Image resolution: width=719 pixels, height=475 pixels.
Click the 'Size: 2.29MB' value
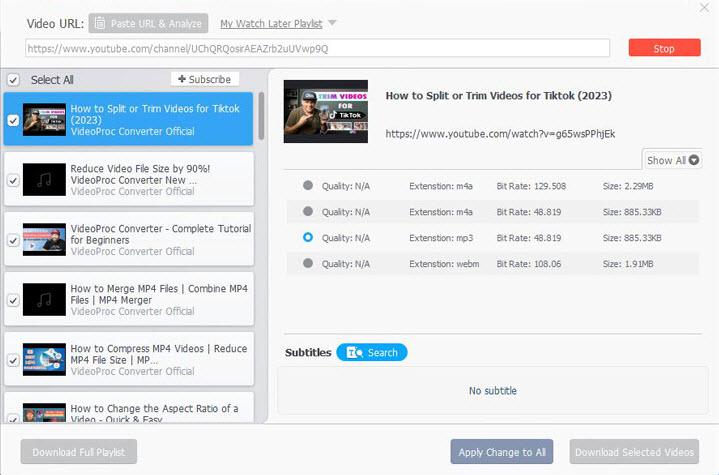click(628, 186)
